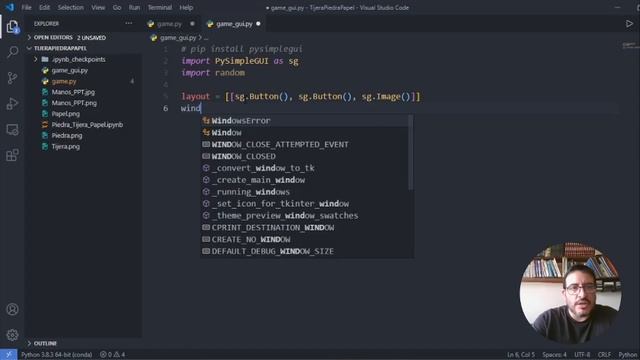
Task: Open the Terminal menu
Action: tap(160, 7)
